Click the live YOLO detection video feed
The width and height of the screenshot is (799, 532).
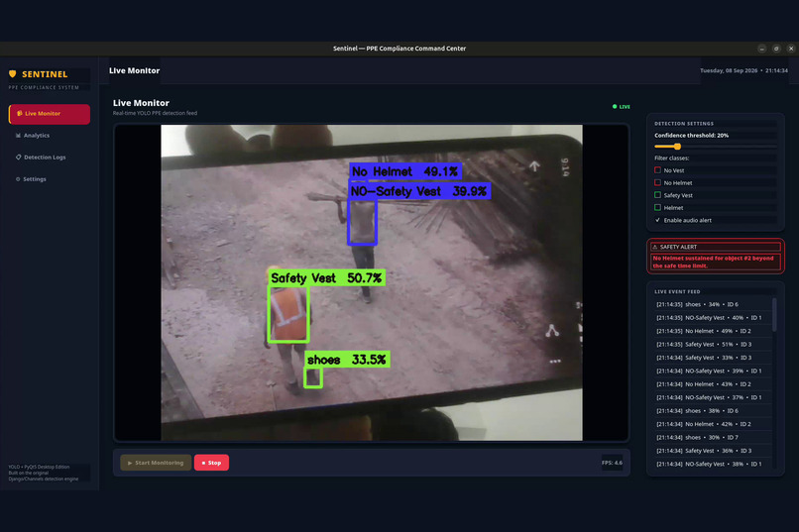point(372,283)
